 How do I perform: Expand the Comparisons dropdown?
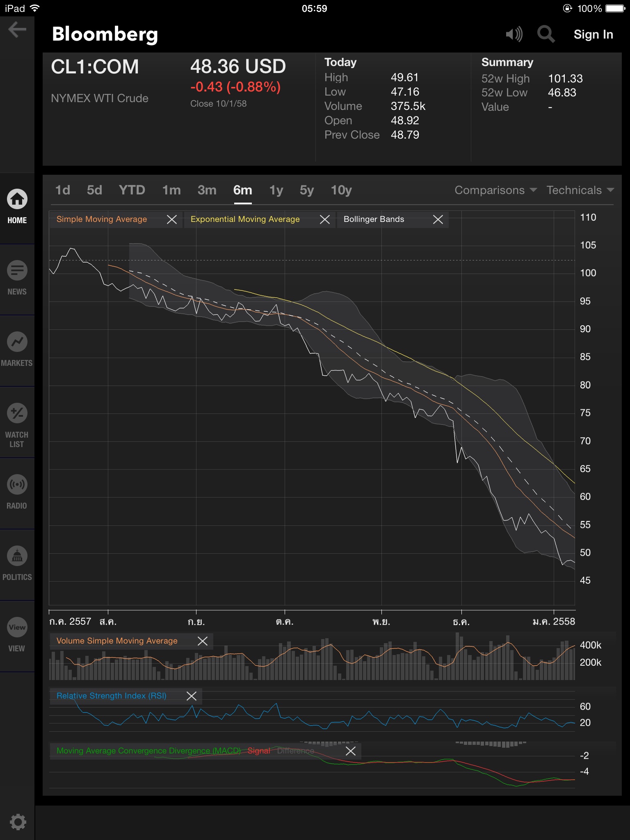click(x=495, y=190)
